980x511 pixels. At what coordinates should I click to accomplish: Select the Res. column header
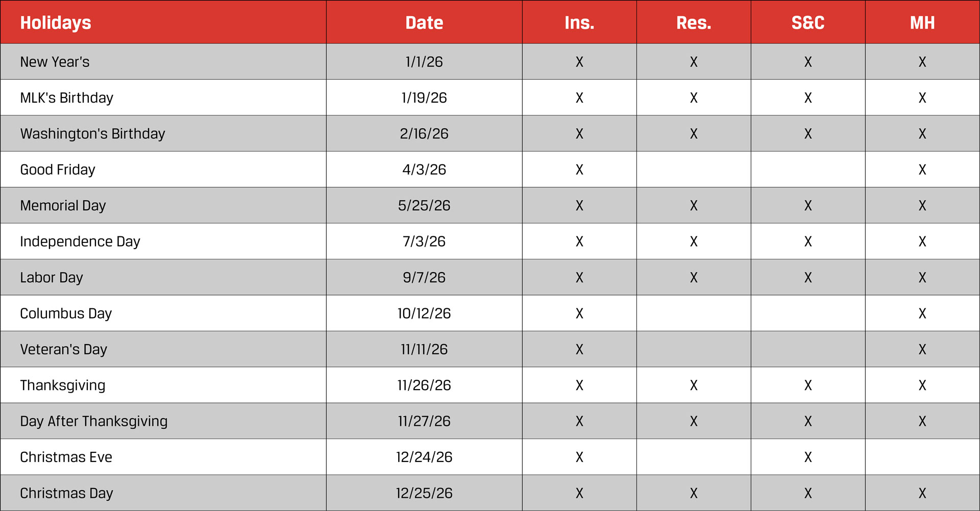pyautogui.click(x=694, y=22)
